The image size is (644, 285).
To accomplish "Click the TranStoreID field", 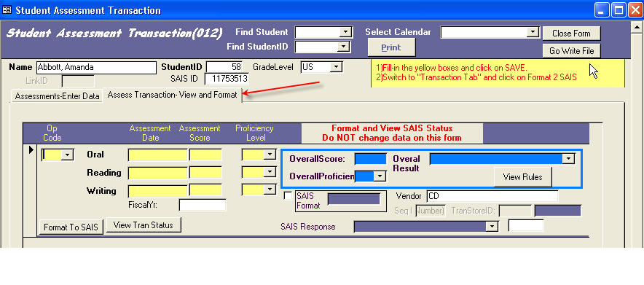I will 515,211.
